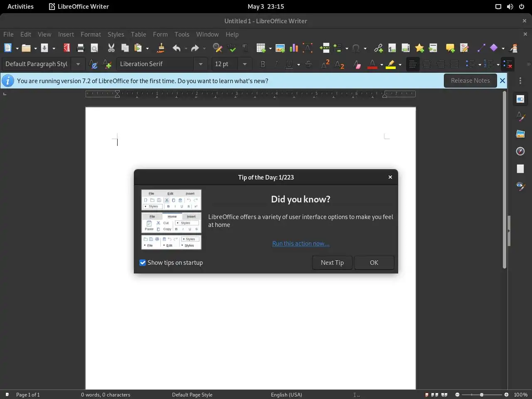Toggle Italic formatting

point(276,64)
